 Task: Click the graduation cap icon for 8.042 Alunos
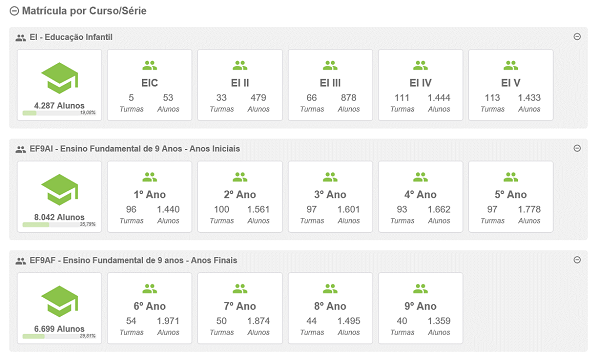pyautogui.click(x=60, y=189)
